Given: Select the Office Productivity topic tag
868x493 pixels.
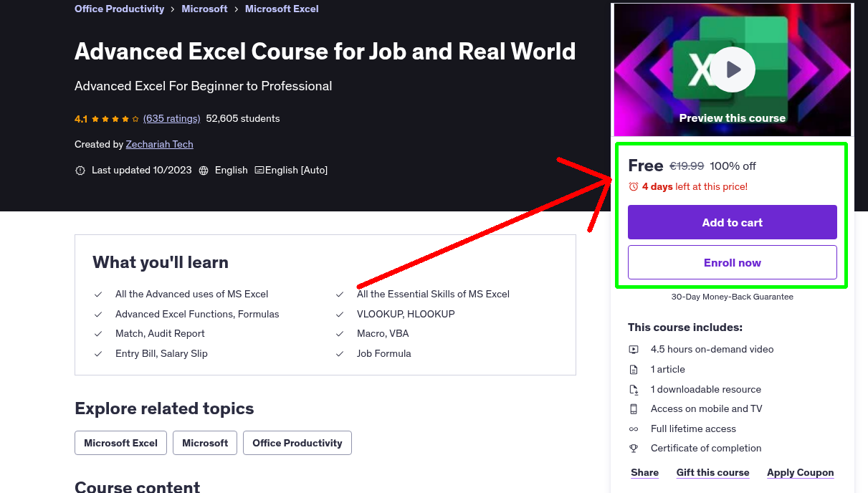Looking at the screenshot, I should (297, 443).
